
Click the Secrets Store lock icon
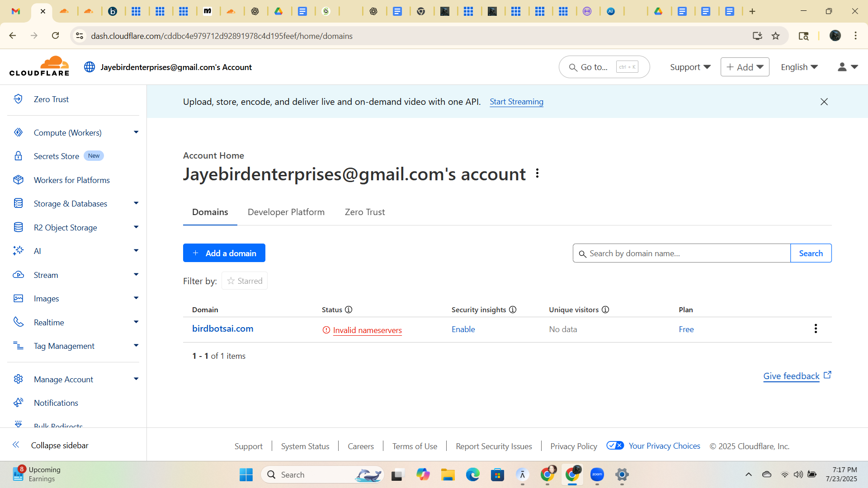coord(18,156)
